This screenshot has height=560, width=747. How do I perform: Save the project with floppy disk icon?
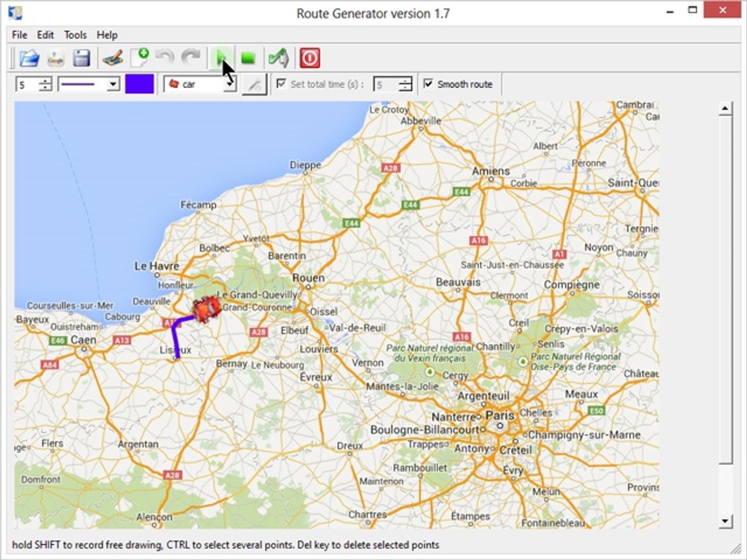click(81, 58)
